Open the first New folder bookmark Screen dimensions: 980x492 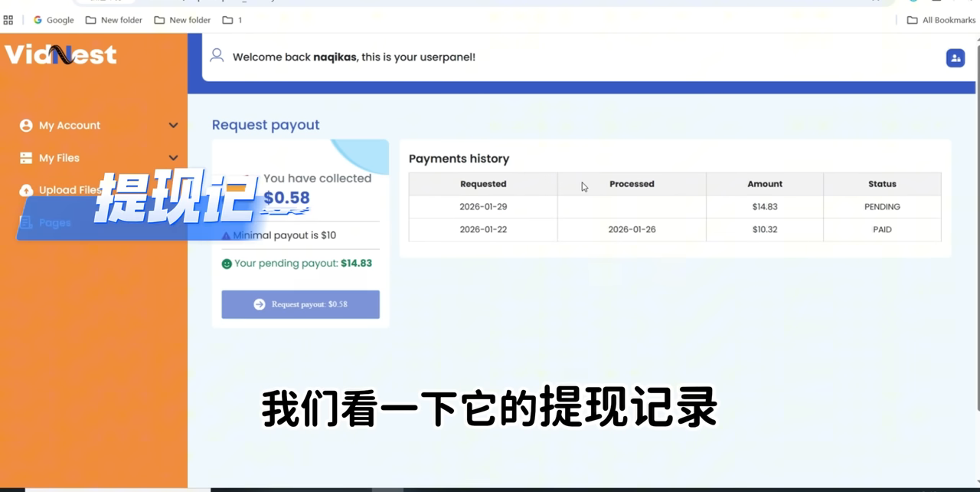(114, 20)
